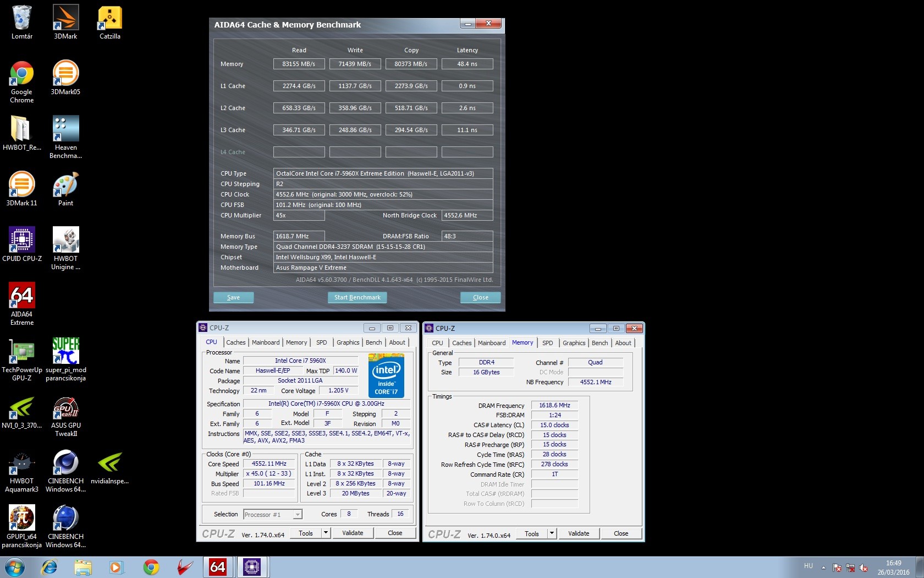Open the HWBOT_Re... folder icon

pyautogui.click(x=22, y=133)
